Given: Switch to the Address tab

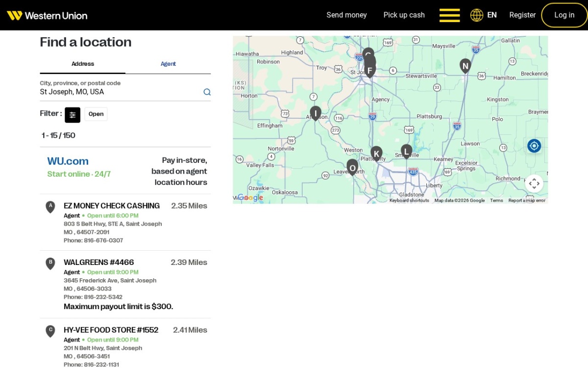Looking at the screenshot, I should (x=83, y=64).
